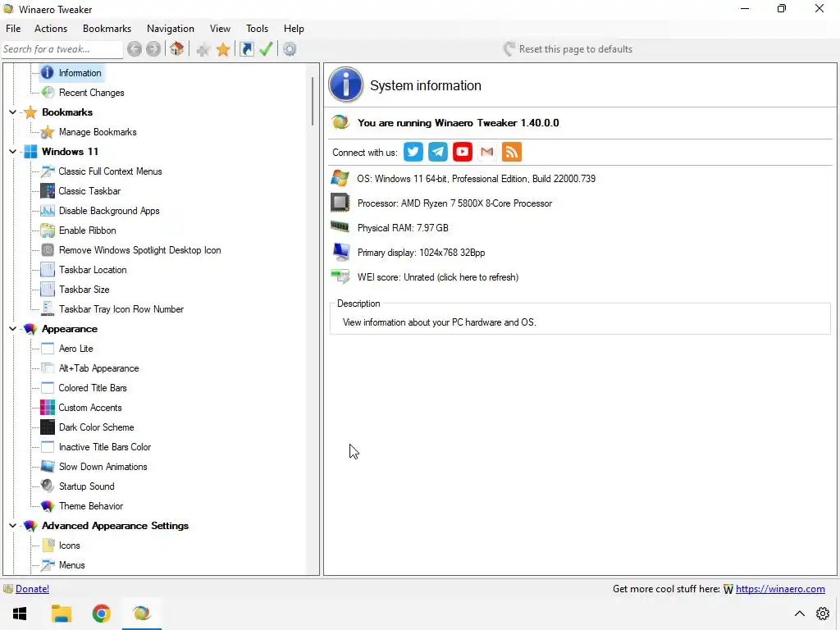Image resolution: width=840 pixels, height=630 pixels.
Task: Open the Windows Start button
Action: tap(20, 614)
